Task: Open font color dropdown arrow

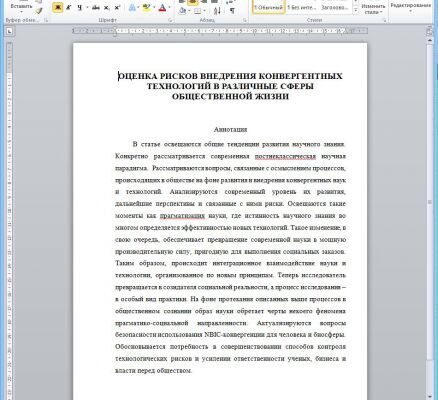Action: [x=169, y=8]
